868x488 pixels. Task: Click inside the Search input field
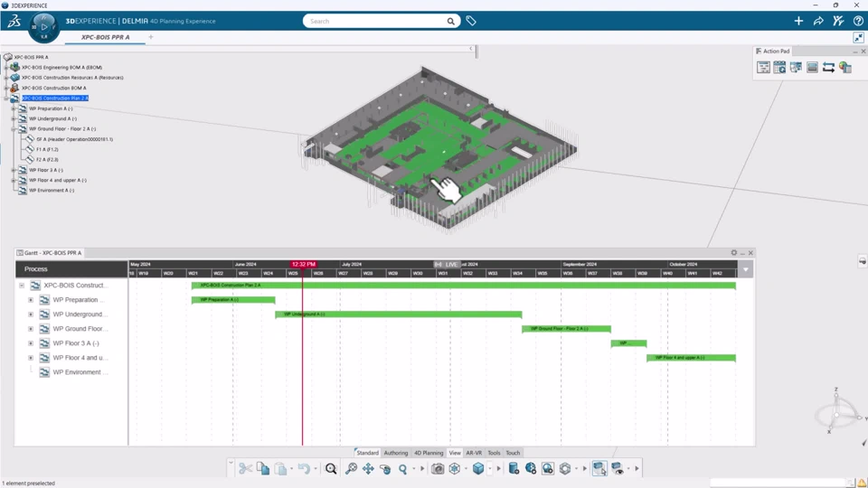click(376, 21)
